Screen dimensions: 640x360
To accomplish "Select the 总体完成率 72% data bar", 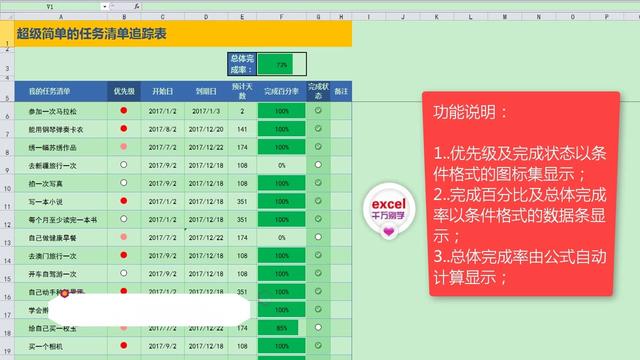I will click(282, 64).
